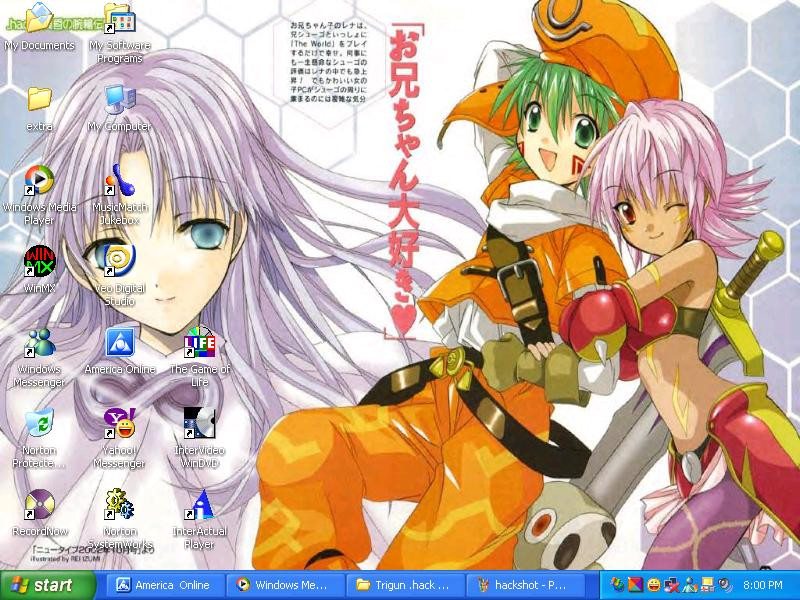Click the colorful square tray icon
The height and width of the screenshot is (600, 800).
pyautogui.click(x=636, y=585)
